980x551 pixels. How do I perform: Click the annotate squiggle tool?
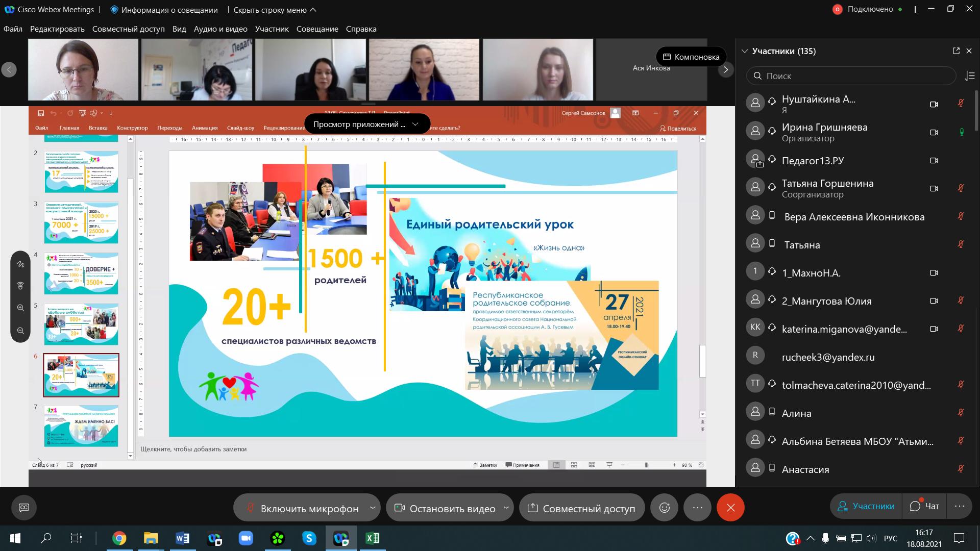(x=20, y=264)
